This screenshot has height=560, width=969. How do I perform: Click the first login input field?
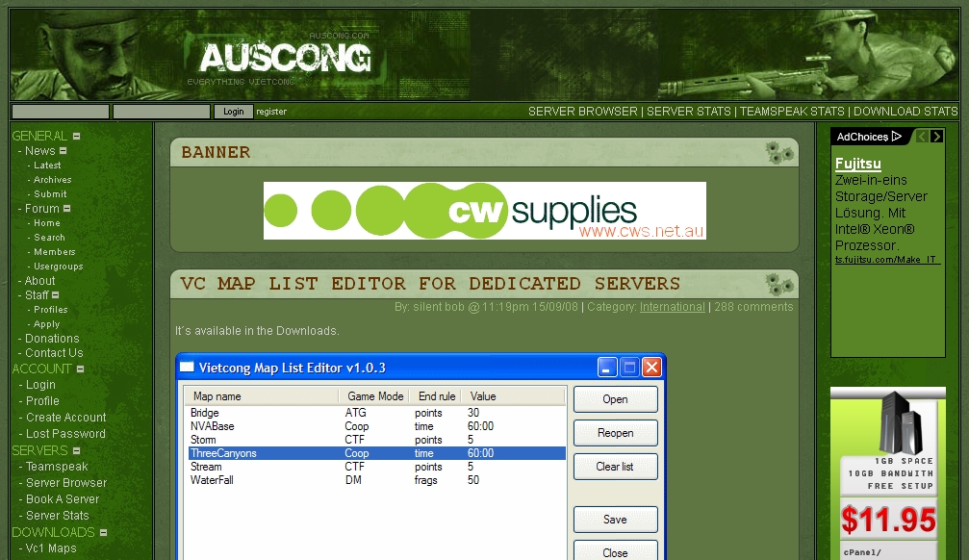(x=61, y=112)
